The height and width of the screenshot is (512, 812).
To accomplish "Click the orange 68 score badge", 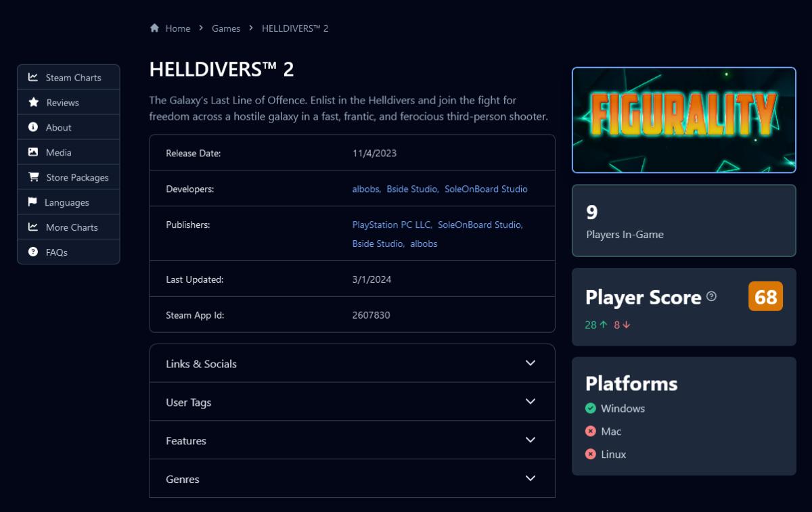I will [765, 296].
